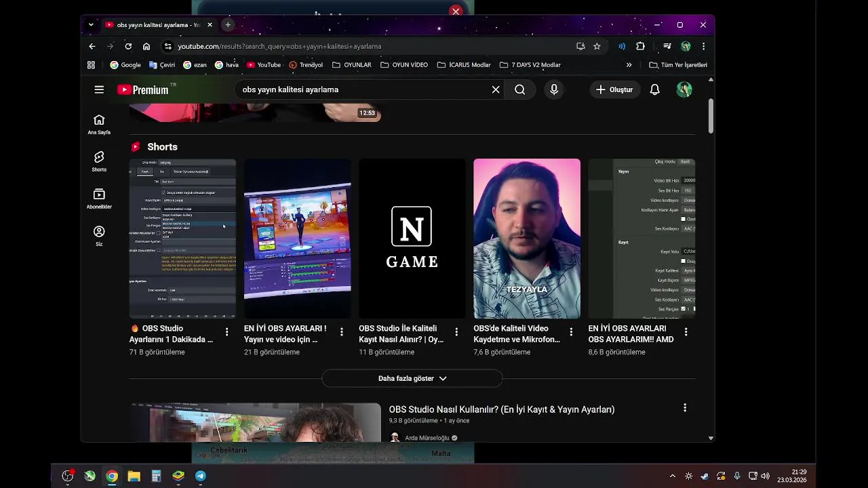Open options for OBS Studio Ayarlarını short
This screenshot has height=488, width=868.
click(226, 332)
